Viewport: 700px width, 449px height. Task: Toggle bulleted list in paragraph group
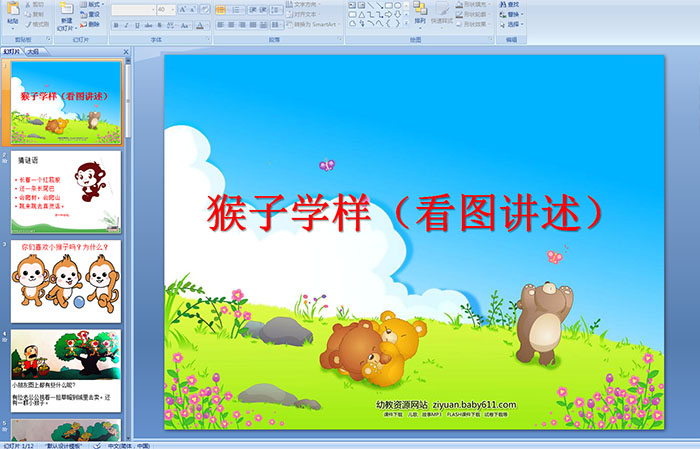(x=221, y=9)
